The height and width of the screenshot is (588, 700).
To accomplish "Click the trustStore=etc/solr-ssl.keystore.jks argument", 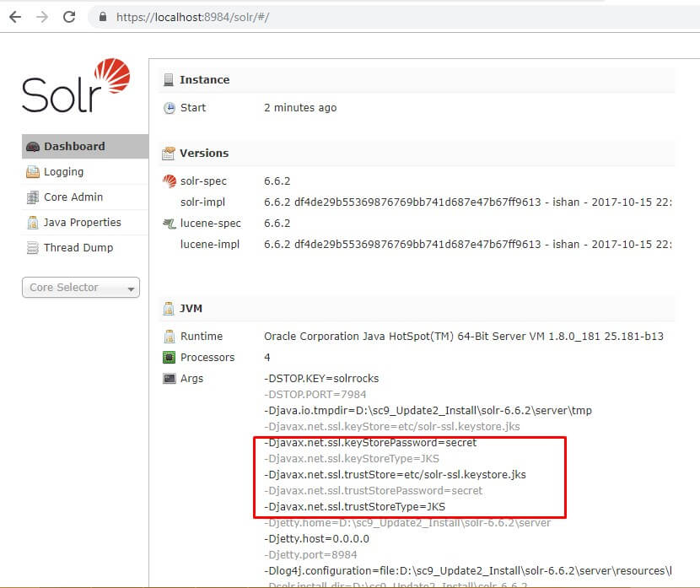I will point(395,475).
